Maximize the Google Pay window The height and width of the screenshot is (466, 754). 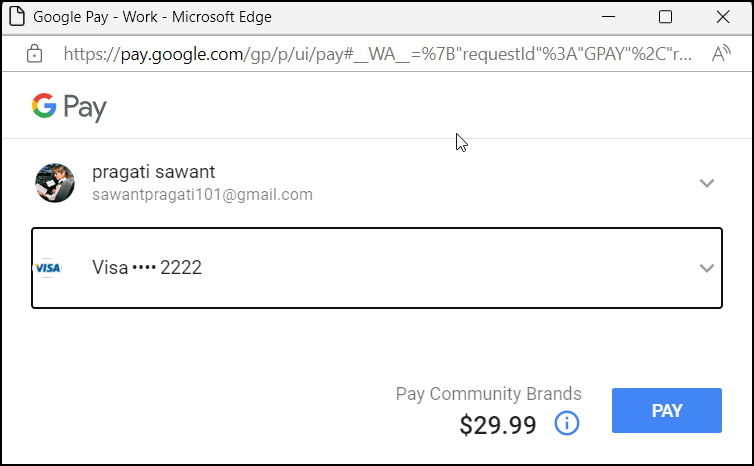665,17
